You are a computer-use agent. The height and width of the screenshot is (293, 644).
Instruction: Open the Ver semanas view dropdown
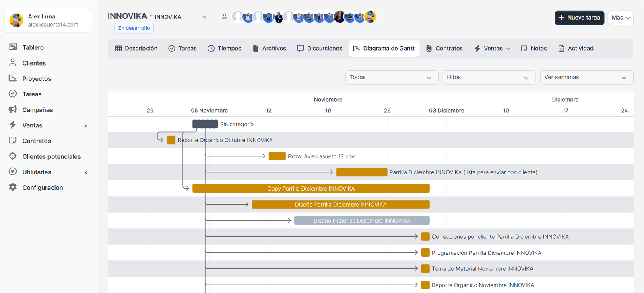point(586,78)
